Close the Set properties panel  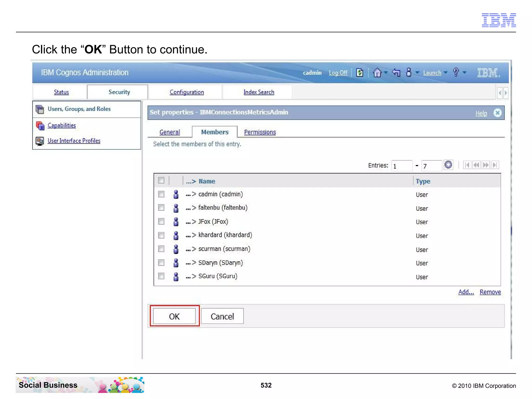pos(497,113)
